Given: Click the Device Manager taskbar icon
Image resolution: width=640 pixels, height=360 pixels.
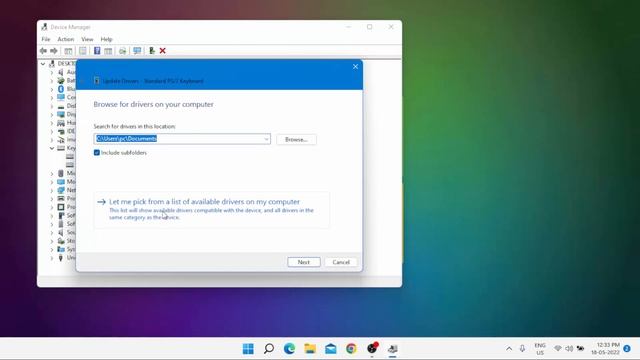Looking at the screenshot, I should pyautogui.click(x=393, y=349).
